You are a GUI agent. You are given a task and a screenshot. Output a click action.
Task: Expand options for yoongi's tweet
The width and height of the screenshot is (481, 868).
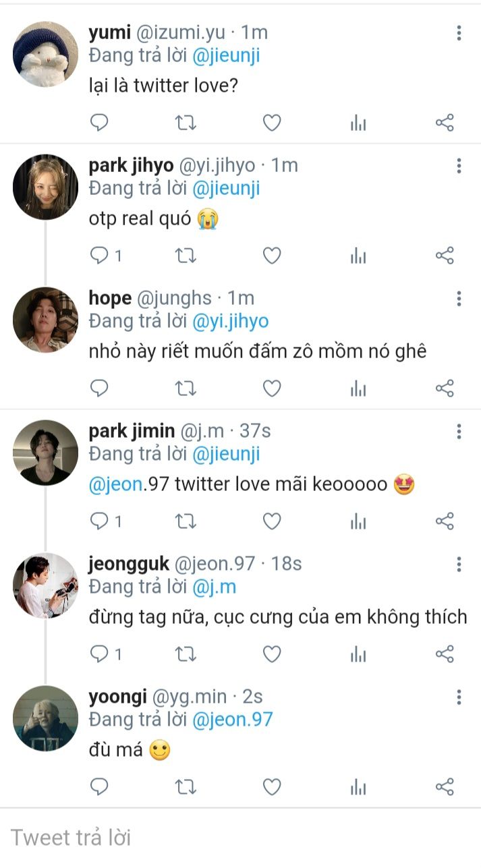coord(459,697)
